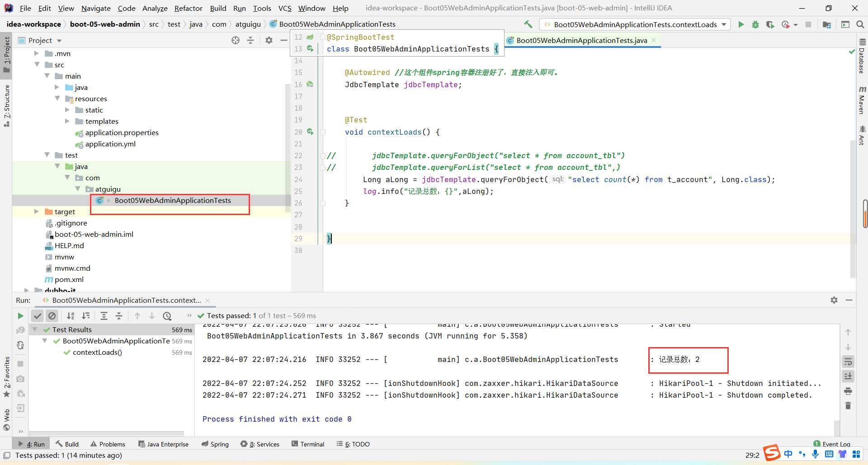Image resolution: width=868 pixels, height=465 pixels.
Task: Open the run configuration dropdown
Action: (635, 24)
